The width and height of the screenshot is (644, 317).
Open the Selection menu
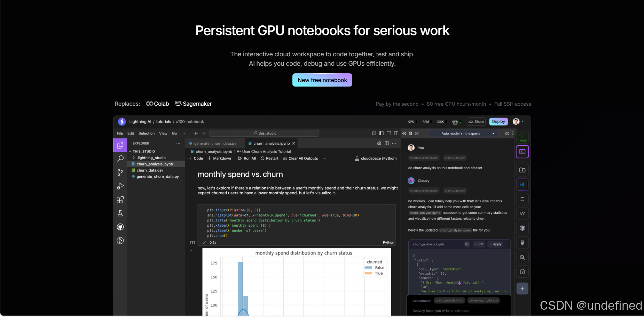146,133
